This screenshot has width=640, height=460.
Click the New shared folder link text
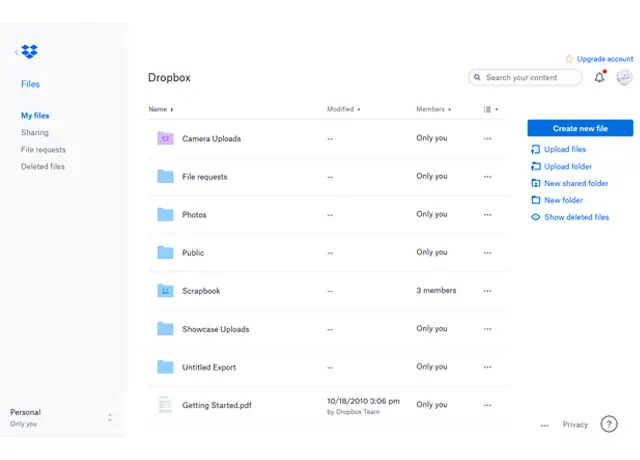(x=576, y=183)
